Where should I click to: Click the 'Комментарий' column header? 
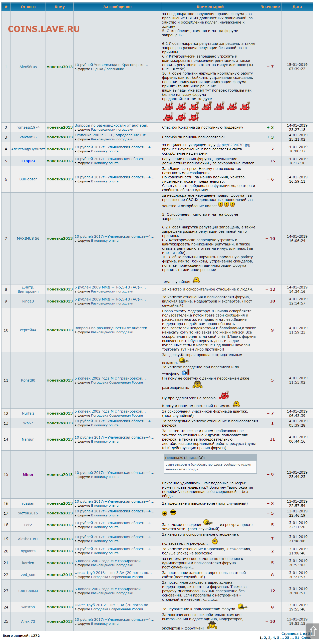click(210, 7)
